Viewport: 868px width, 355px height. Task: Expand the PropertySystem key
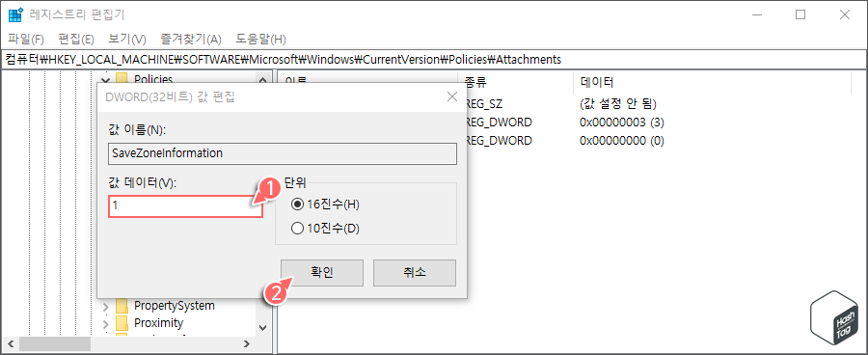click(x=106, y=306)
